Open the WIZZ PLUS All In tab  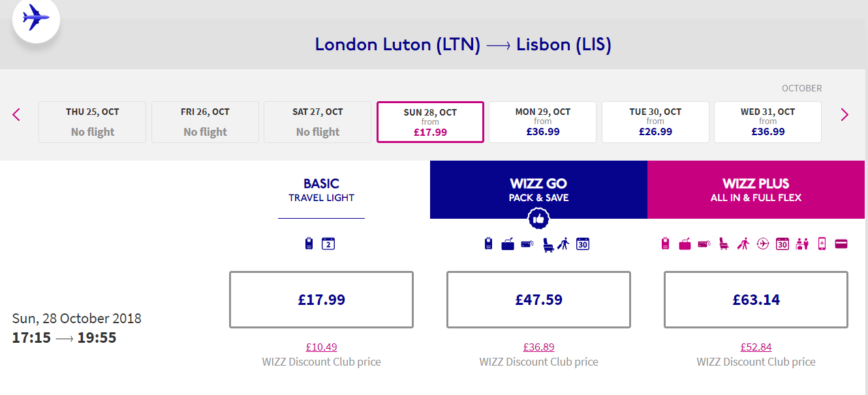(756, 189)
